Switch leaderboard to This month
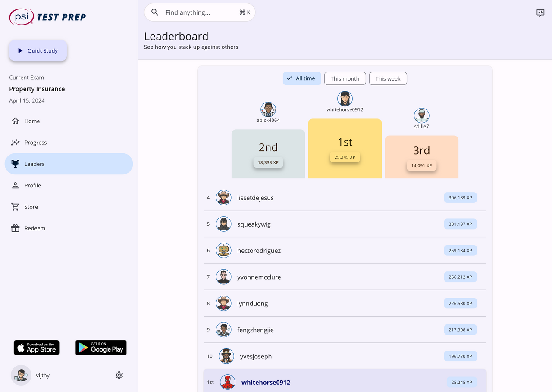Screen dimensions: 552x392 (x=345, y=78)
